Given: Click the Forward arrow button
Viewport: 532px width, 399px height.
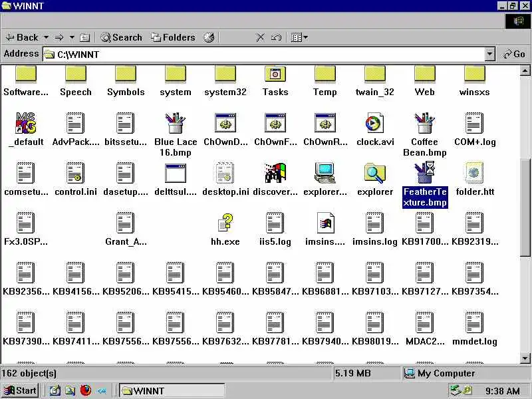Looking at the screenshot, I should tap(59, 37).
